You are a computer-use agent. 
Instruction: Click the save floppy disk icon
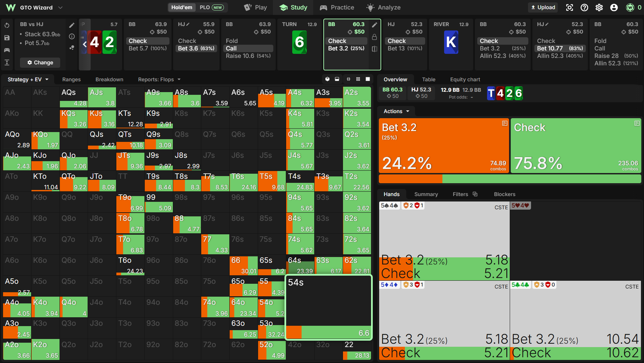[7, 38]
